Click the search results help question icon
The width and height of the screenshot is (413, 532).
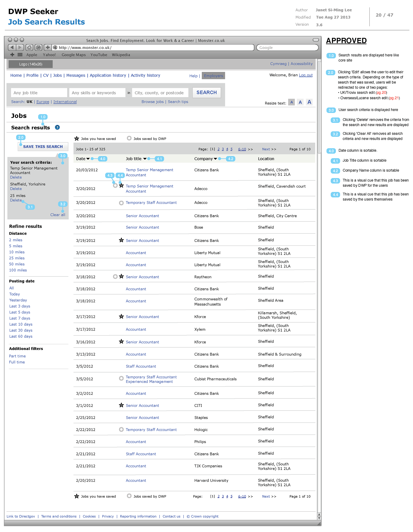57,127
